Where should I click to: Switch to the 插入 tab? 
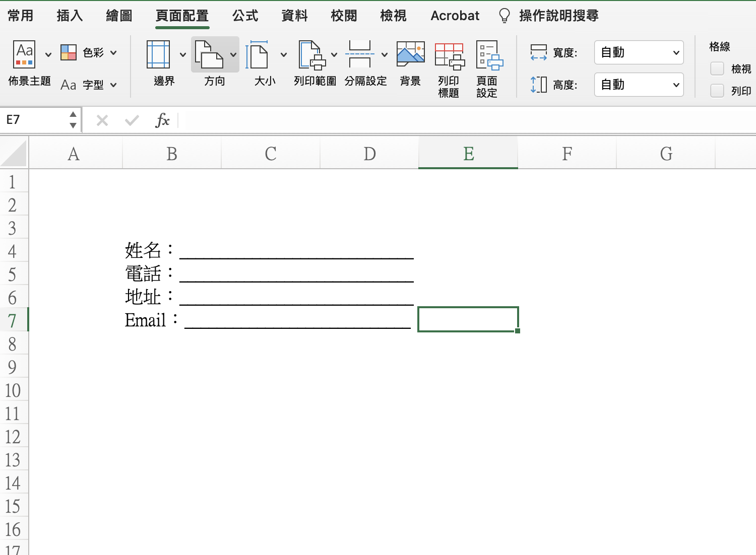click(70, 16)
